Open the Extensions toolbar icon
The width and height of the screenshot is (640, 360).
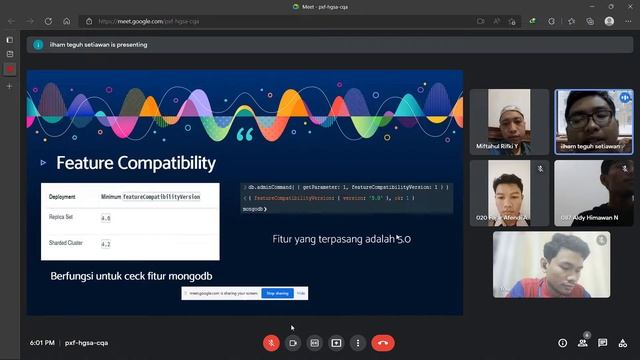[x=551, y=21]
